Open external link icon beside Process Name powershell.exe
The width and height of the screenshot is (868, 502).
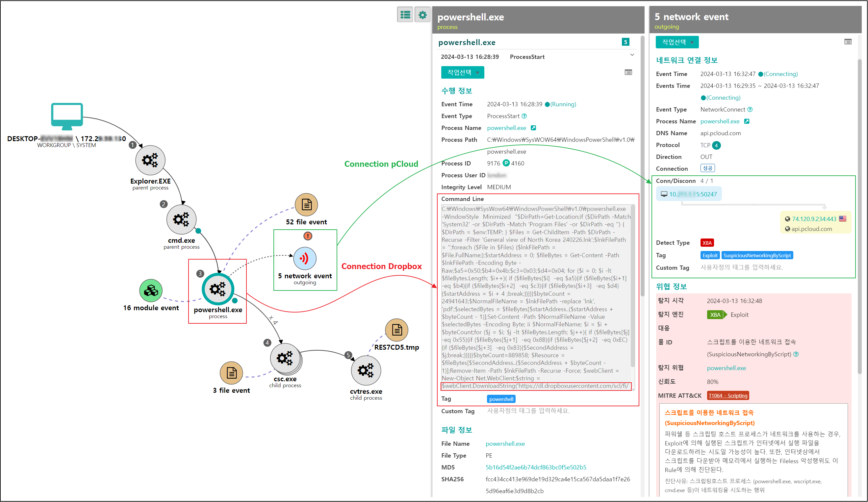[x=533, y=128]
